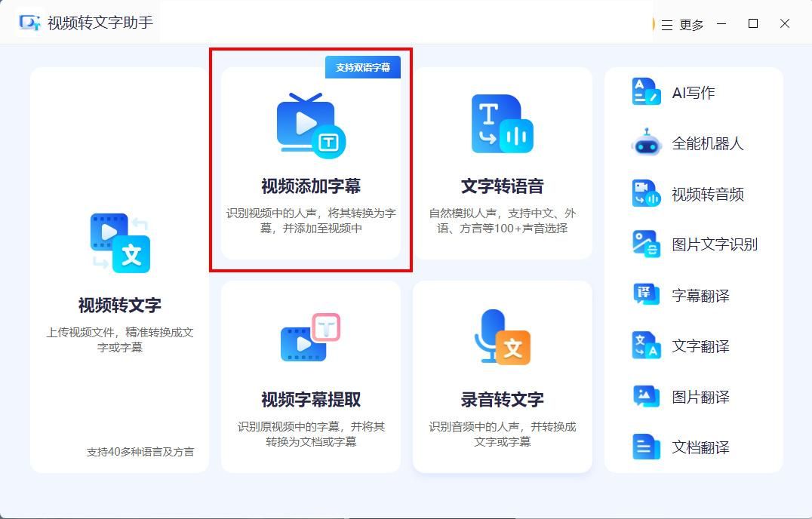Image resolution: width=812 pixels, height=519 pixels.
Task: Select the 视频添加字幕 title
Action: tap(311, 186)
